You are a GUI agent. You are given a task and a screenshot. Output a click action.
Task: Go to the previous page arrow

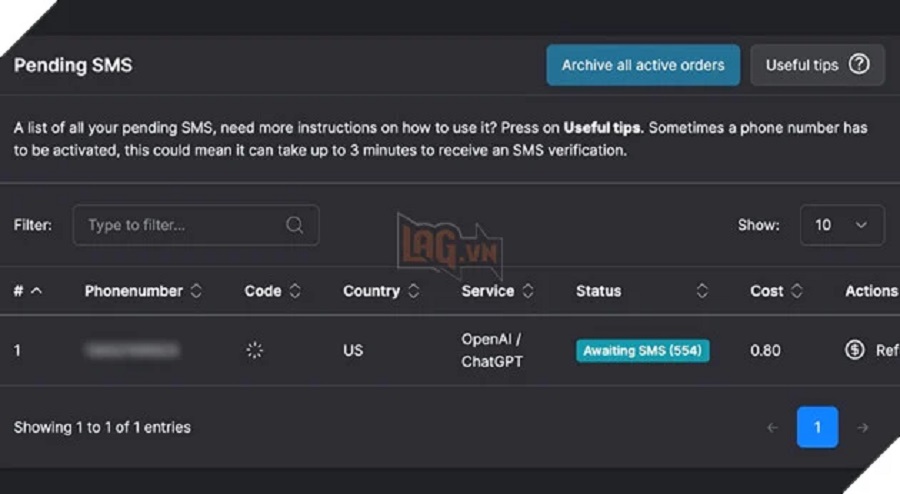[x=772, y=427]
